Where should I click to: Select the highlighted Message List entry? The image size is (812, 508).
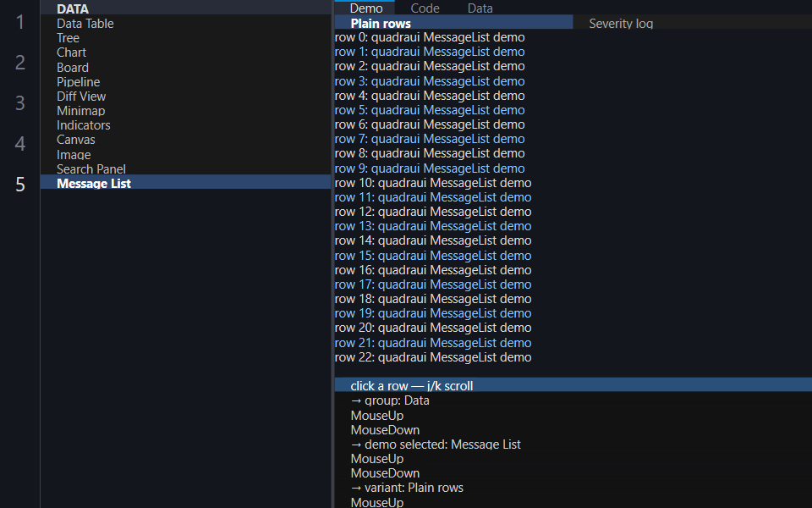tap(185, 184)
